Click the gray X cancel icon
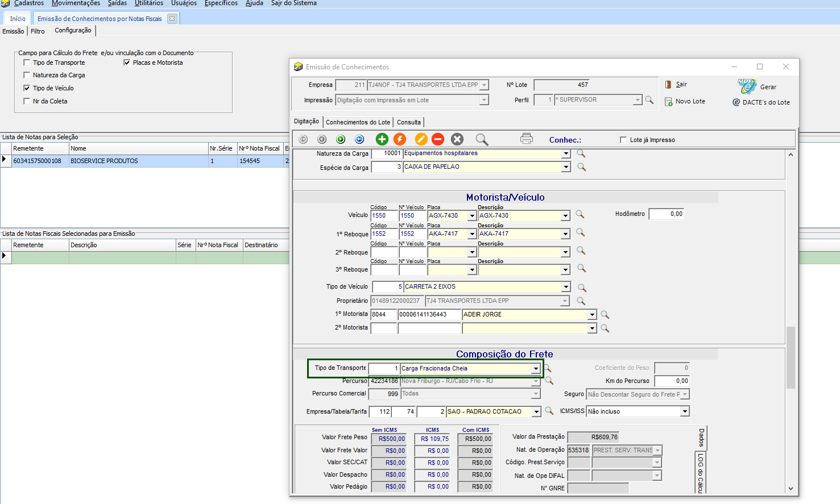 (x=457, y=139)
